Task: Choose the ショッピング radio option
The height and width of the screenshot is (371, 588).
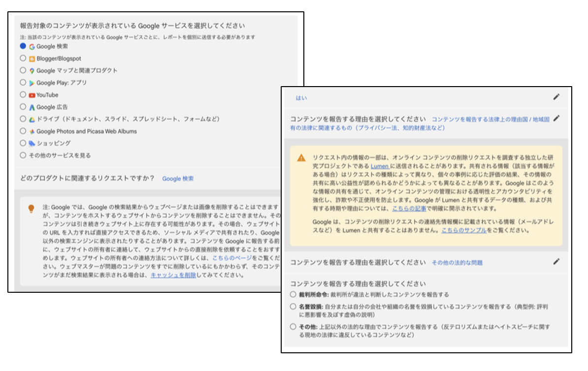Action: coord(23,143)
